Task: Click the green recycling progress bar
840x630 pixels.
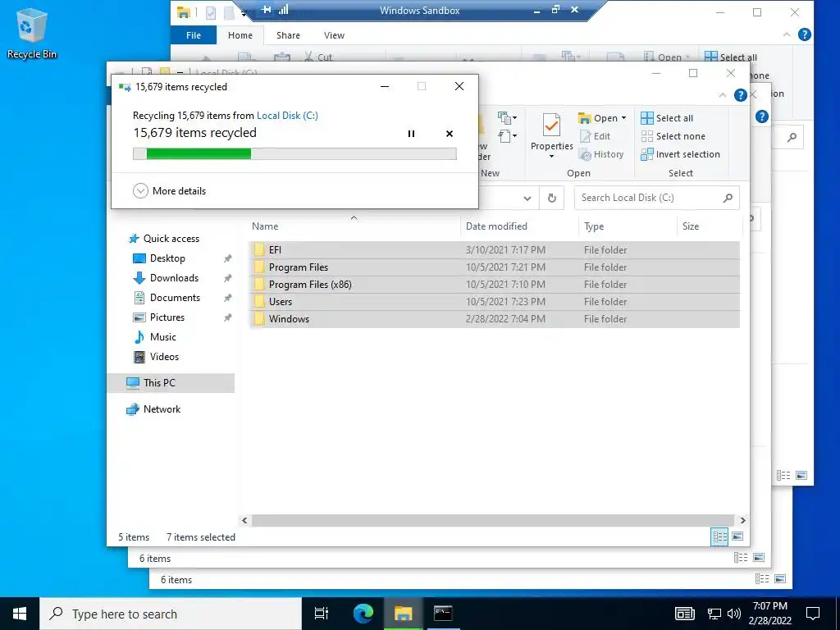Action: click(294, 153)
